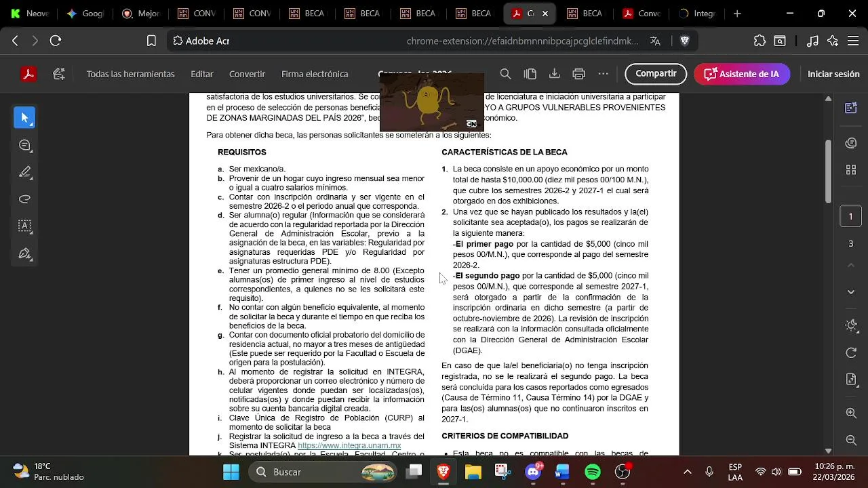Viewport: 868px width, 488px height.
Task: Click Iniciar sesión
Action: click(833, 74)
